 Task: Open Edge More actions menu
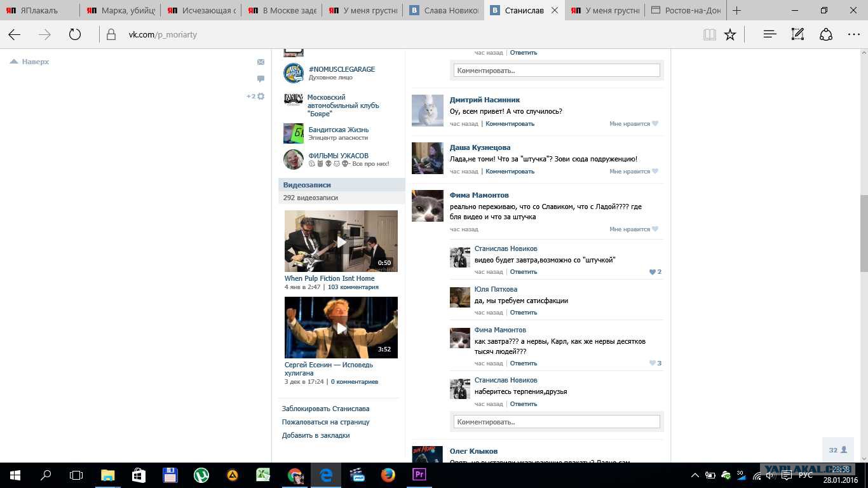click(x=853, y=35)
